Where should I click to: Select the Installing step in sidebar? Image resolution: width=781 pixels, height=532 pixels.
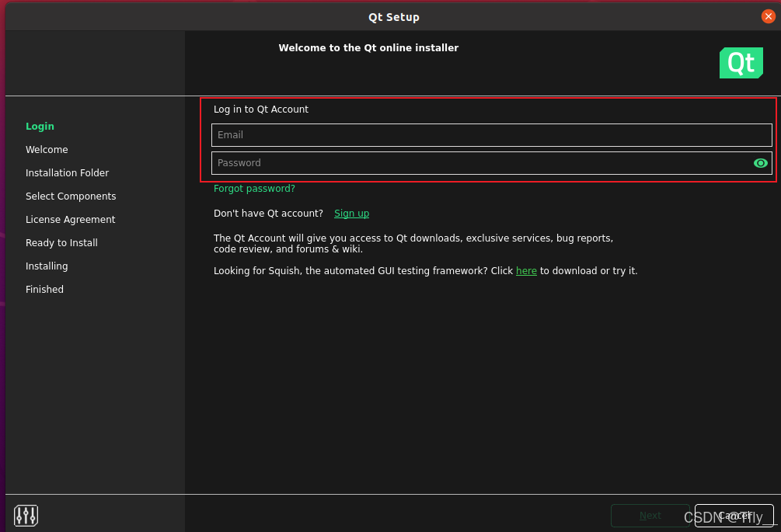47,266
